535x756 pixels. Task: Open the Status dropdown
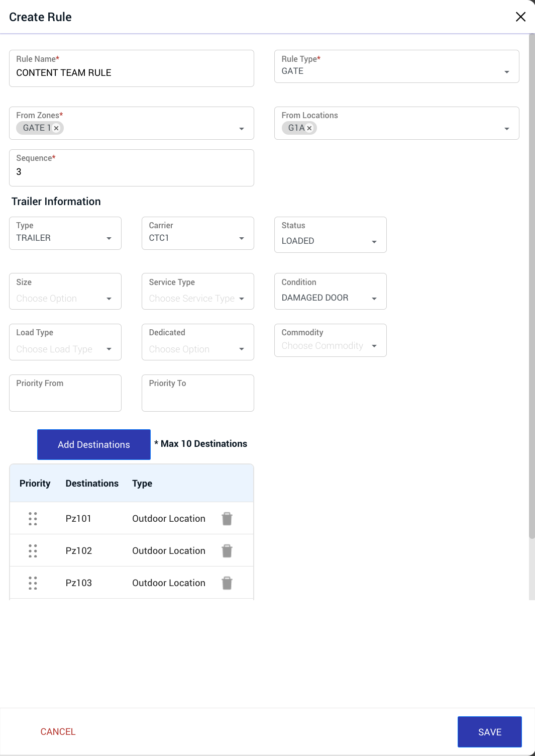click(x=331, y=235)
